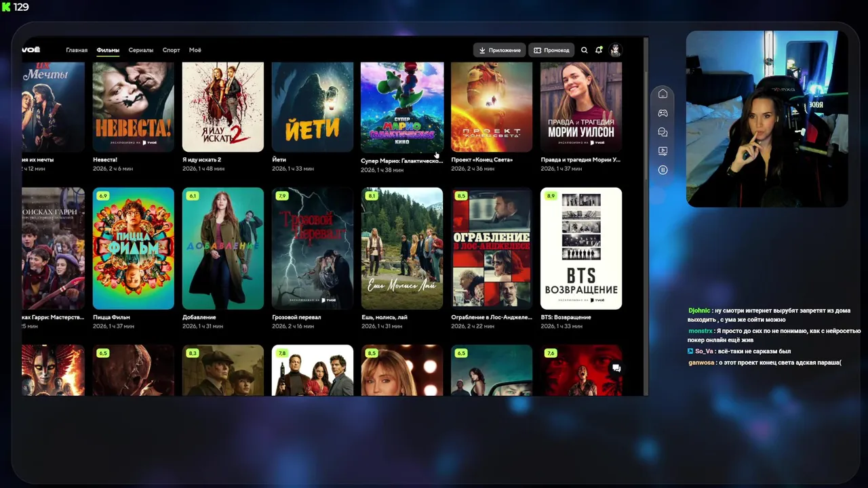Click the Промокод button
The width and height of the screenshot is (868, 488).
(x=551, y=50)
